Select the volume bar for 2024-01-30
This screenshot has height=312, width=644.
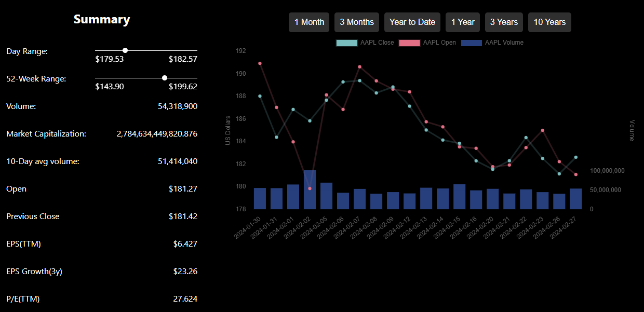tap(260, 198)
